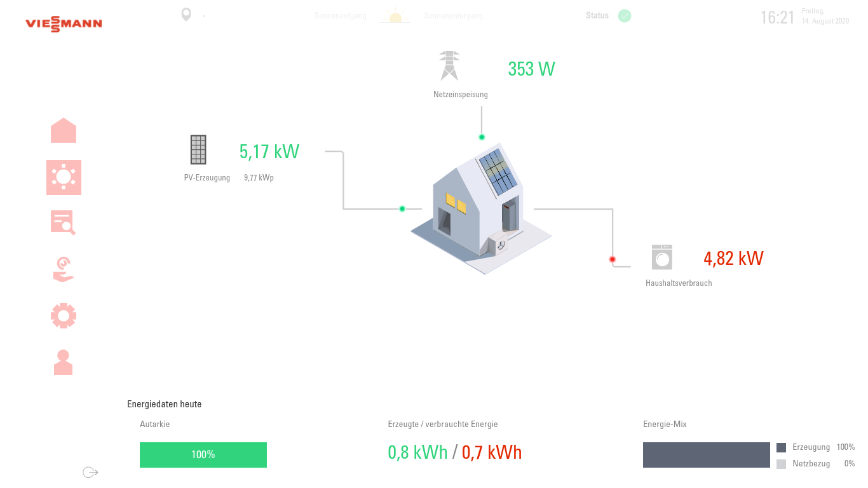This screenshot has height=488, width=868.
Task: Click the Viessmann logo
Action: point(63,24)
